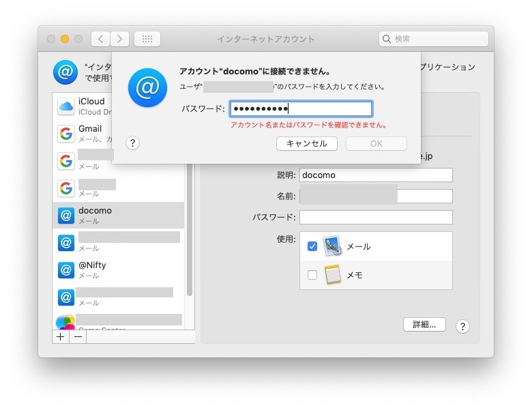Click the キャンセル button

click(x=307, y=143)
